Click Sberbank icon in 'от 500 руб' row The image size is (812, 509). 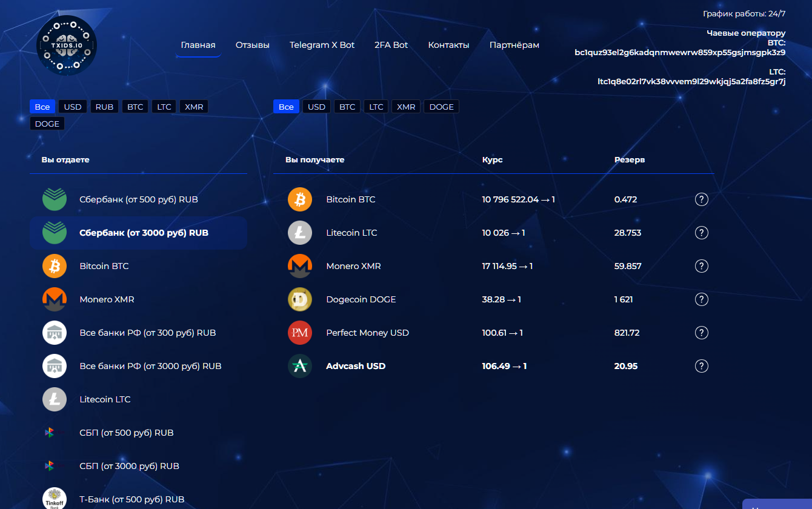[55, 199]
